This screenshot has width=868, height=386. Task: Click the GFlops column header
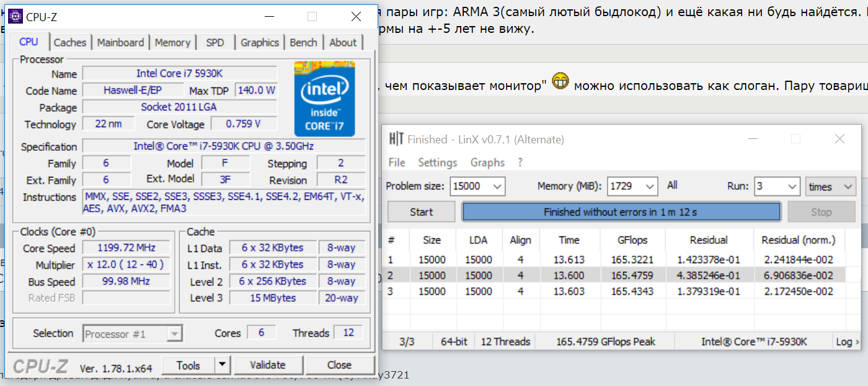[632, 240]
